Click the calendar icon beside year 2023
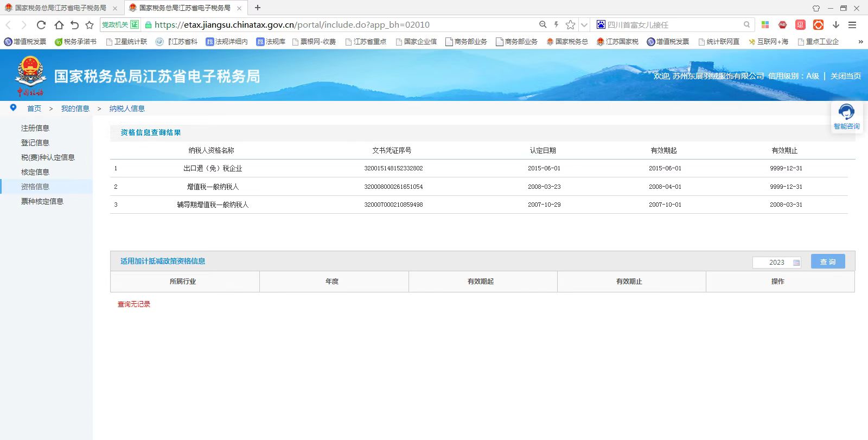868x440 pixels. point(796,263)
